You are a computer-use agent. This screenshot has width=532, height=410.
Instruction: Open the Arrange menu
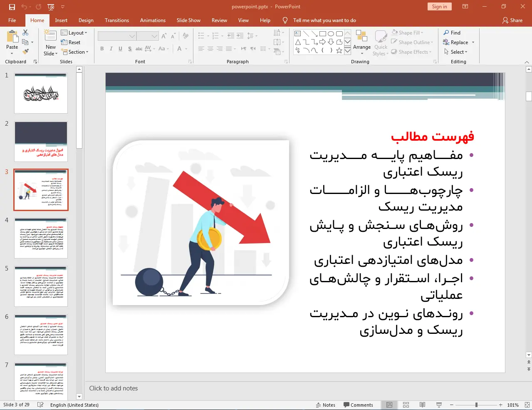coord(362,42)
